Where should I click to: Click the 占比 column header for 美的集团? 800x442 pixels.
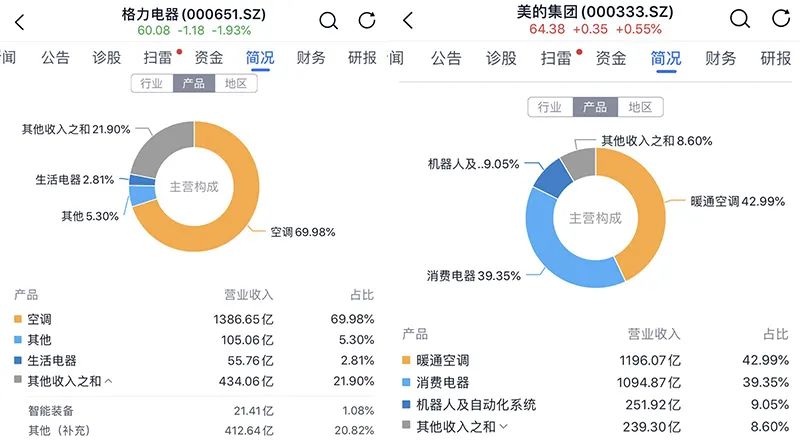click(776, 334)
